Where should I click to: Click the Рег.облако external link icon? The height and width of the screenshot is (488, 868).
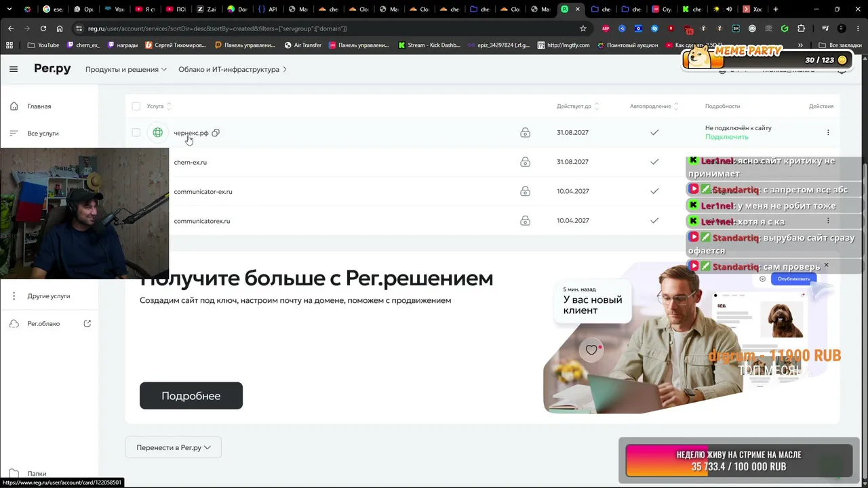click(x=87, y=323)
